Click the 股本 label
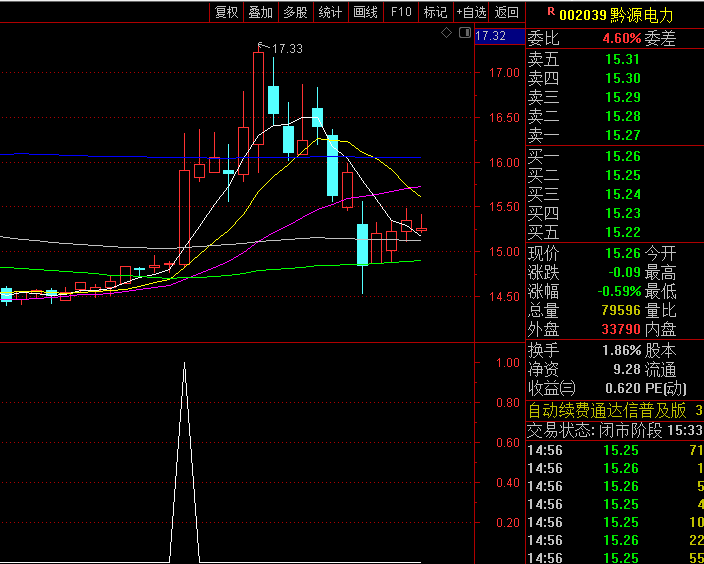Viewport: 704px width, 564px height. (x=660, y=350)
